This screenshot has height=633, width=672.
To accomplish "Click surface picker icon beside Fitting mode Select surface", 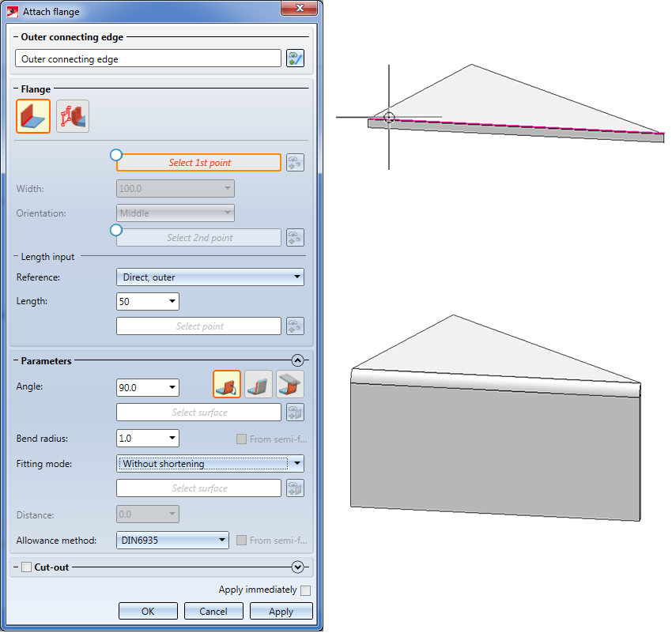I will (x=296, y=488).
